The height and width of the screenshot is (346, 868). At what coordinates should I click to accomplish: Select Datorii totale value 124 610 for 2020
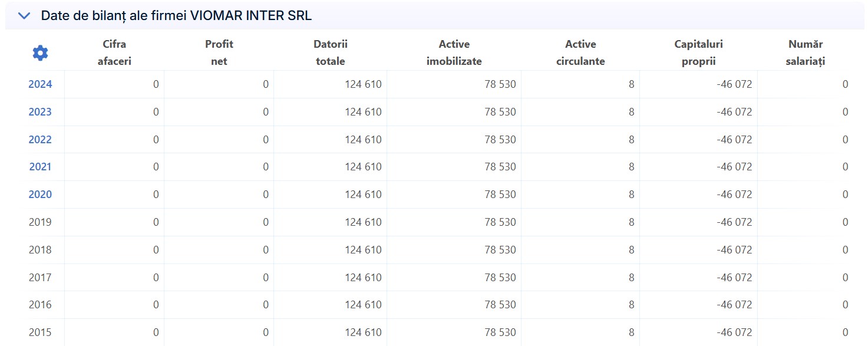click(x=363, y=195)
